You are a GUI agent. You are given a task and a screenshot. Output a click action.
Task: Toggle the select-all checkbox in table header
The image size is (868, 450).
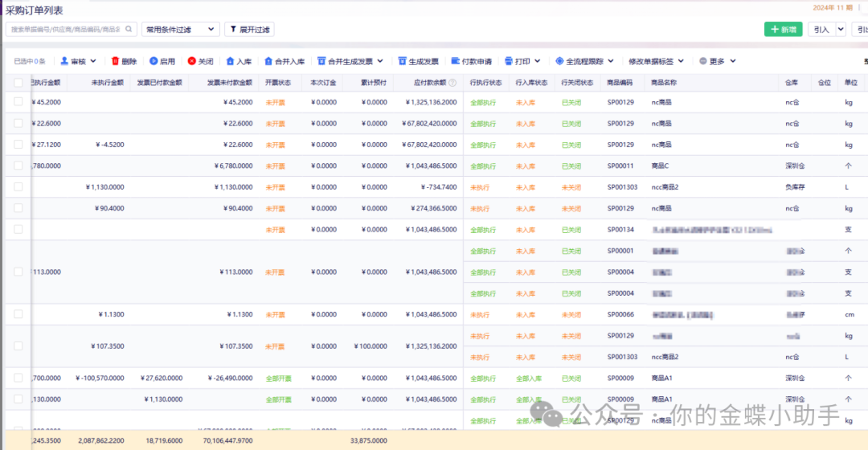18,82
